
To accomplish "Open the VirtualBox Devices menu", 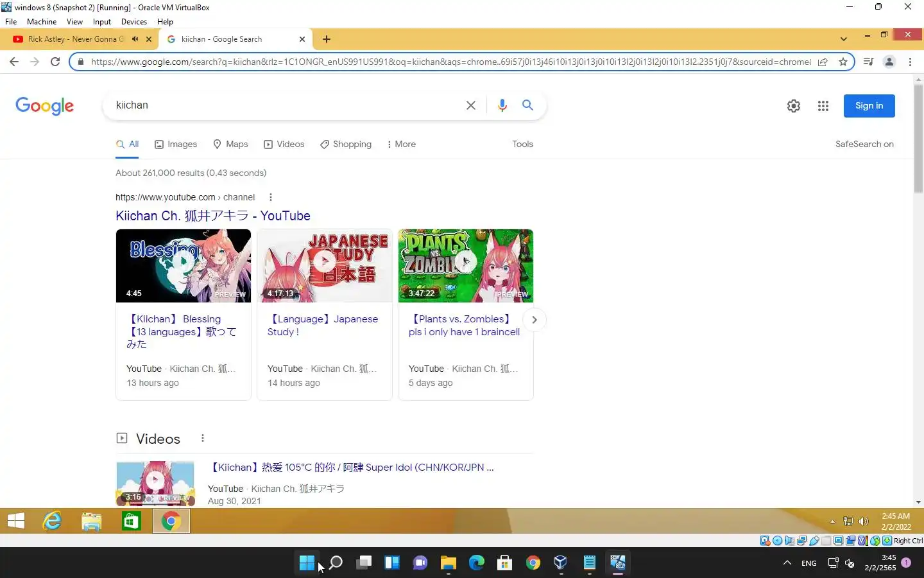I will tap(134, 22).
